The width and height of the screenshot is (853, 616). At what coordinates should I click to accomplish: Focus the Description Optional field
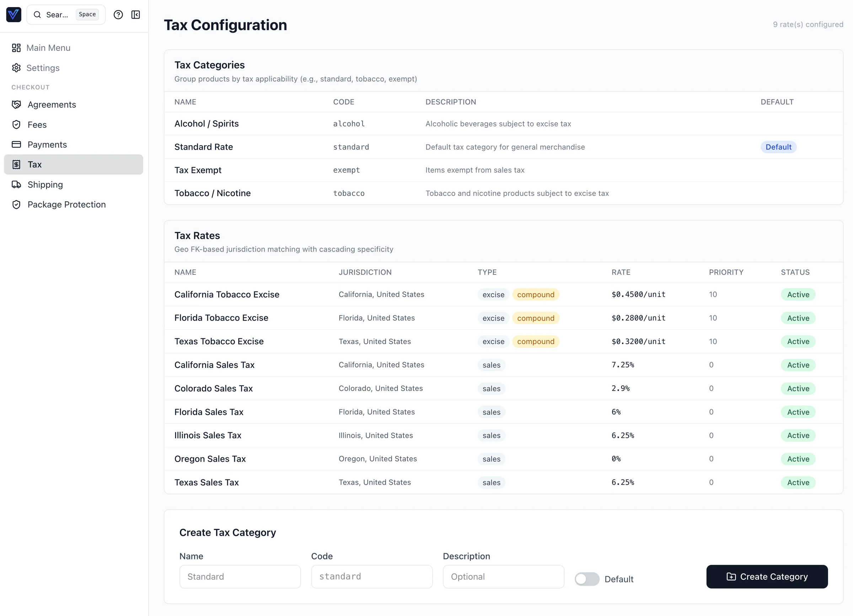point(503,577)
